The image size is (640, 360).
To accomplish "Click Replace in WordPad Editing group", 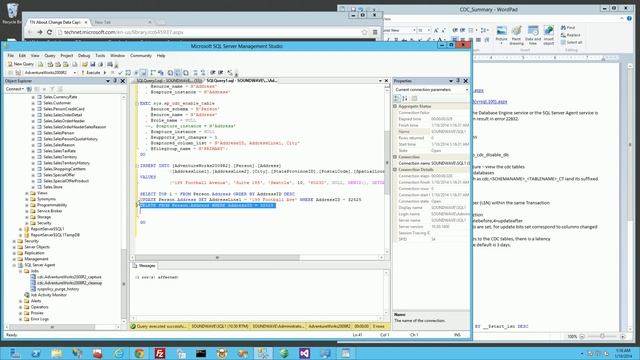I will click(571, 35).
